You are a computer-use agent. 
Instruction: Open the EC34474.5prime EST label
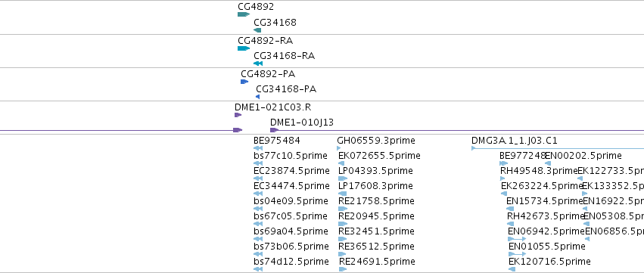click(x=291, y=186)
